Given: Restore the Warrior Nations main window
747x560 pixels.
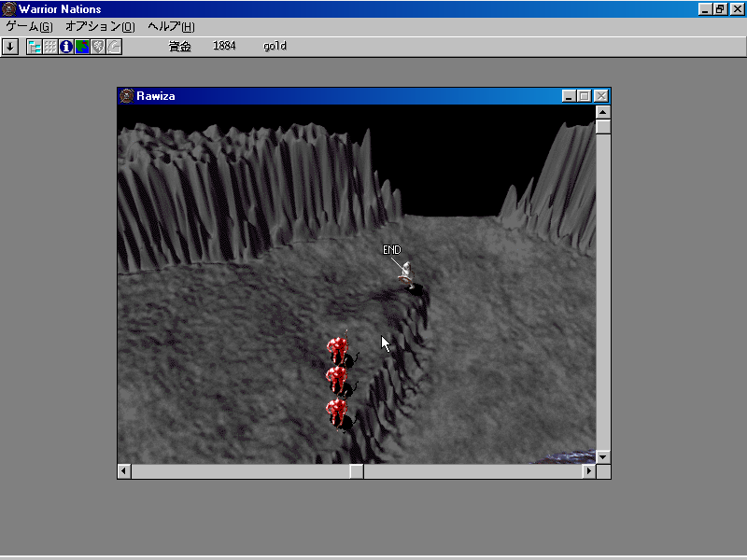Looking at the screenshot, I should click(720, 9).
